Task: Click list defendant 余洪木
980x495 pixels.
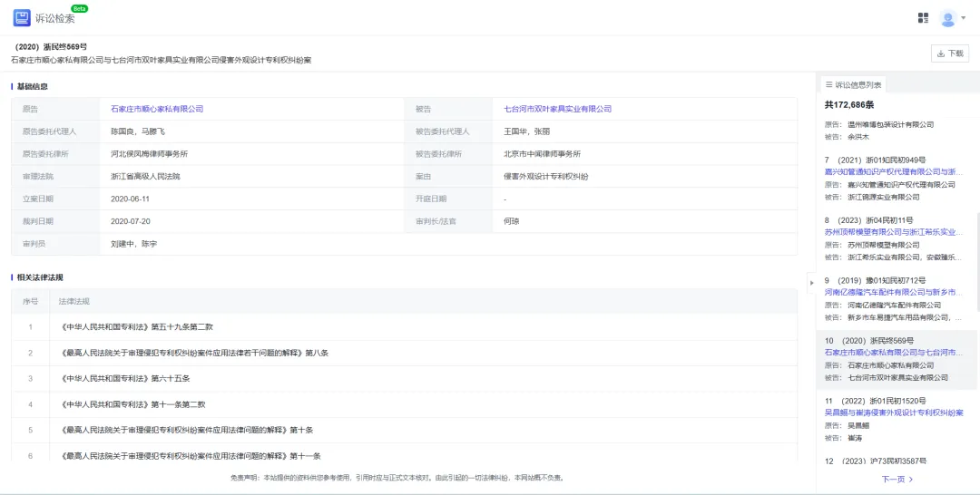Action: point(858,137)
